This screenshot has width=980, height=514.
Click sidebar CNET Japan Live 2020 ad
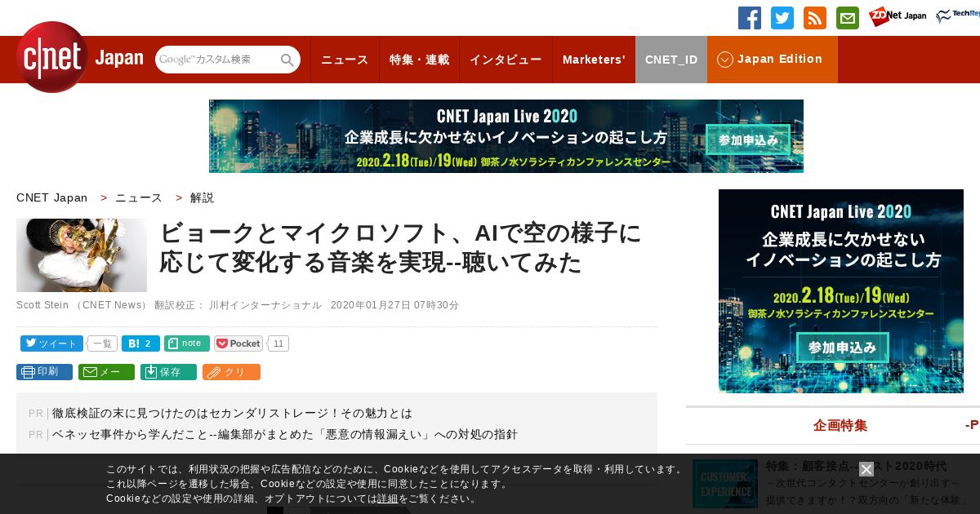click(841, 291)
